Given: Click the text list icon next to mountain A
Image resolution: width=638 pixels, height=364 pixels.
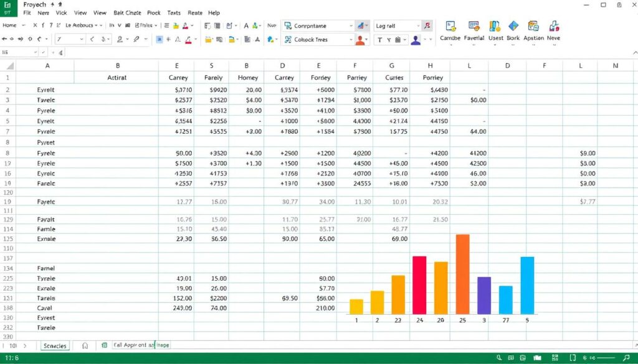Looking at the screenshot, I should point(247,39).
